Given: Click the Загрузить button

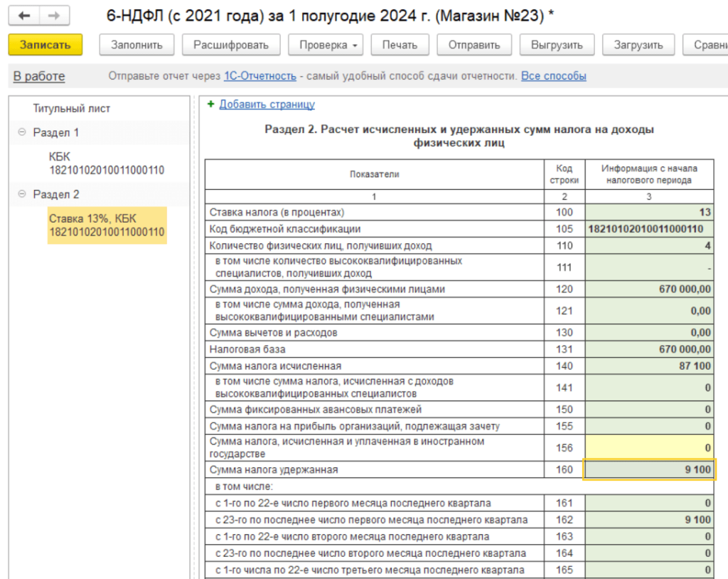Looking at the screenshot, I should pos(639,45).
